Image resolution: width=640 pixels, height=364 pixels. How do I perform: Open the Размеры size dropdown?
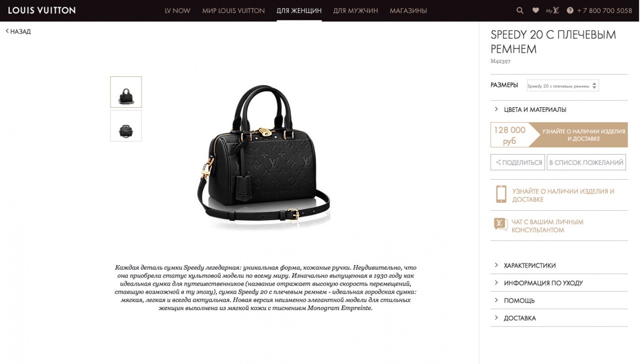click(562, 86)
